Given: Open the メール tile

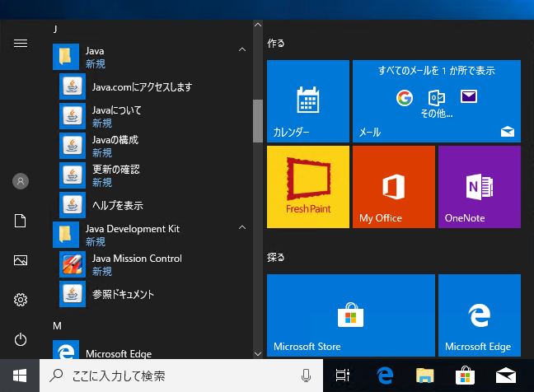Looking at the screenshot, I should [437, 101].
